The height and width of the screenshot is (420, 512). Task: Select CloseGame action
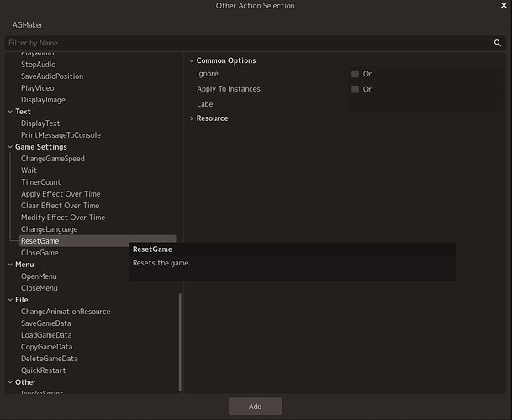tap(40, 253)
